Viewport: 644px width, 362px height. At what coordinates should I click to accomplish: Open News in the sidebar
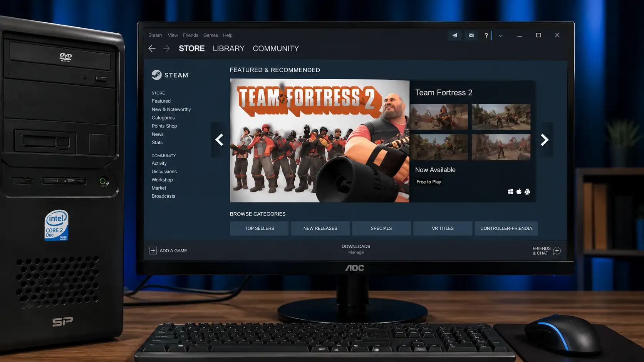point(158,134)
